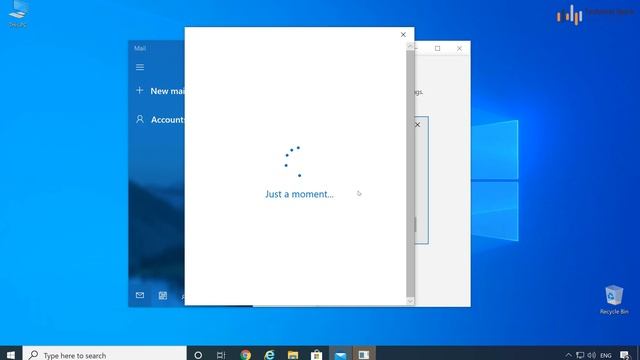Open Cortana circle on the taskbar

pos(198,355)
